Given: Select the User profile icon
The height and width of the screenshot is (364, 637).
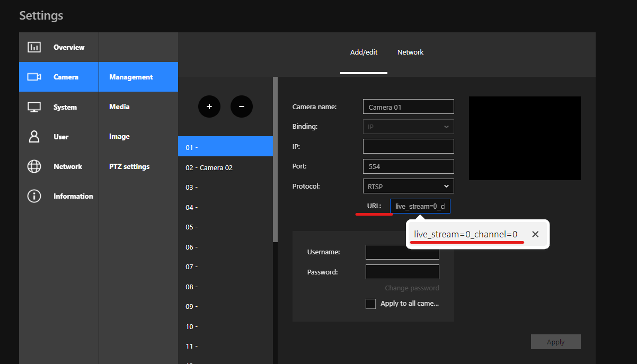Looking at the screenshot, I should coord(34,137).
